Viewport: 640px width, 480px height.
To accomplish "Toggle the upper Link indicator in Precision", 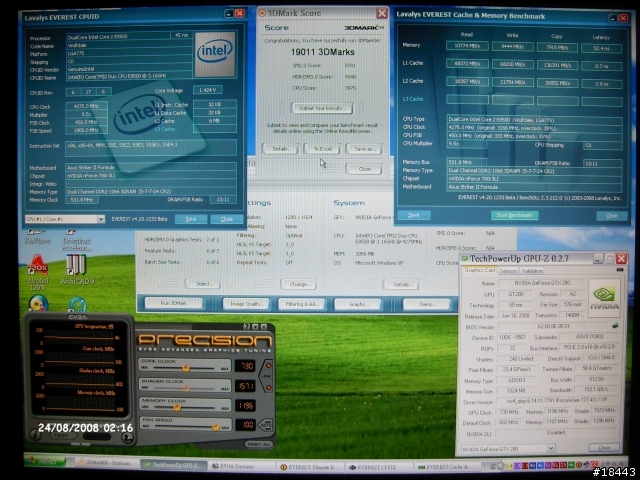I will tap(269, 365).
